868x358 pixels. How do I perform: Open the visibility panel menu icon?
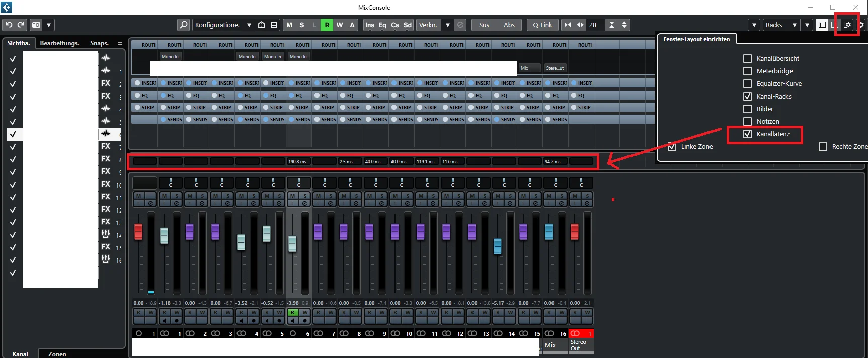click(x=120, y=43)
